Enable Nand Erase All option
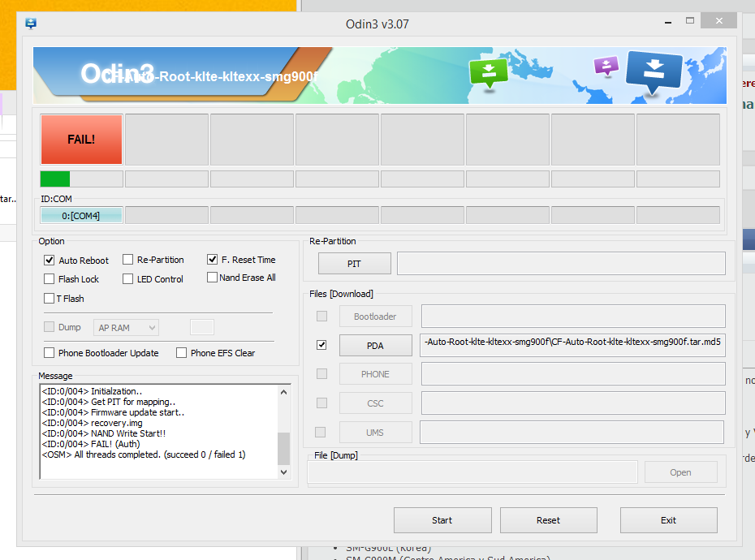This screenshot has width=755, height=560. pos(212,278)
